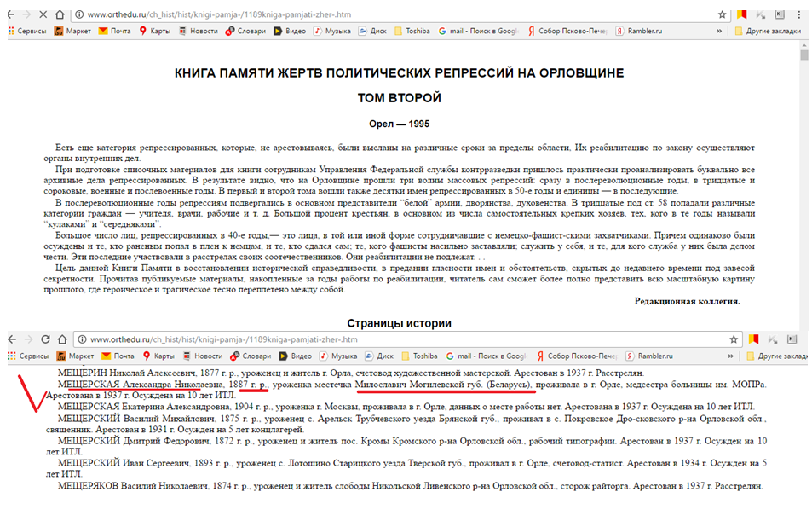The image size is (812, 521).
Task: Click Kaspersky extension icon in upper toolbar
Action: coord(780,14)
